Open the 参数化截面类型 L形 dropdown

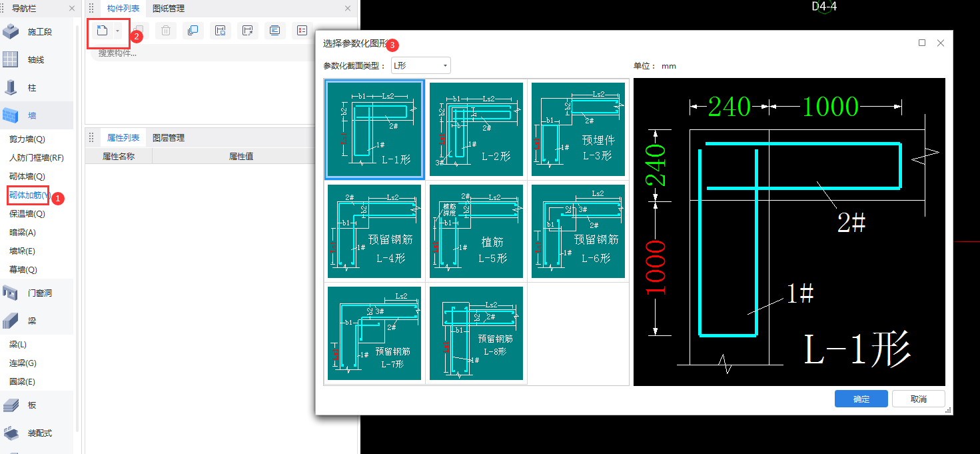[x=420, y=65]
